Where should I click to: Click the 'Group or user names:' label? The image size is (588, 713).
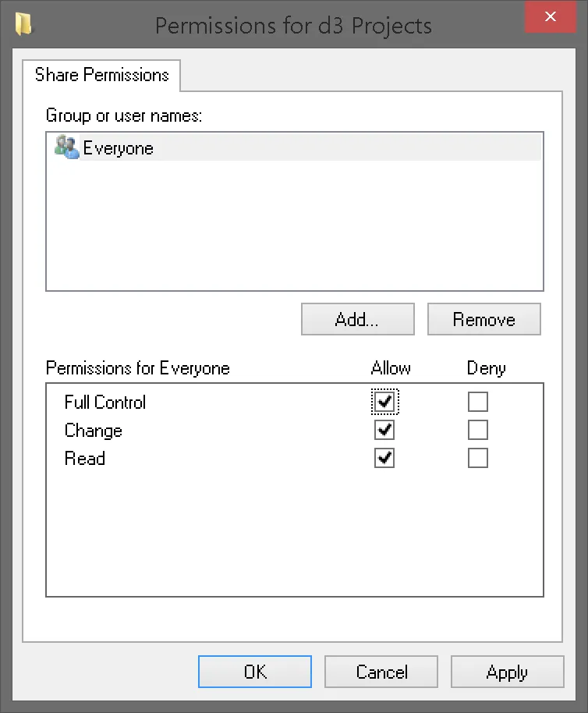click(123, 115)
